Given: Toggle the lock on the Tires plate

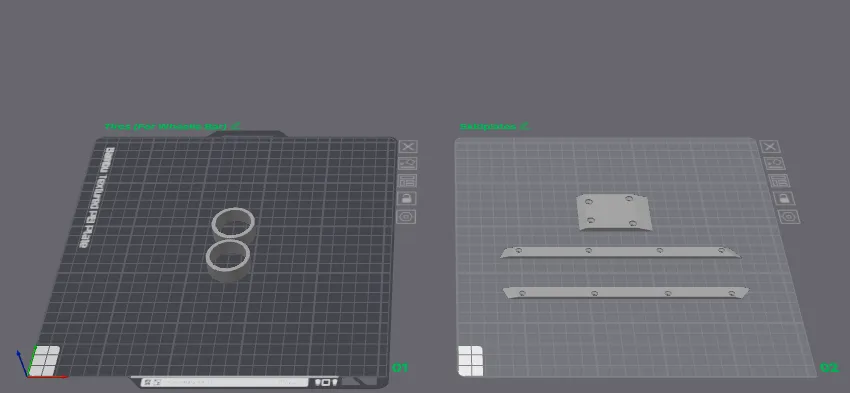Looking at the screenshot, I should [x=407, y=198].
